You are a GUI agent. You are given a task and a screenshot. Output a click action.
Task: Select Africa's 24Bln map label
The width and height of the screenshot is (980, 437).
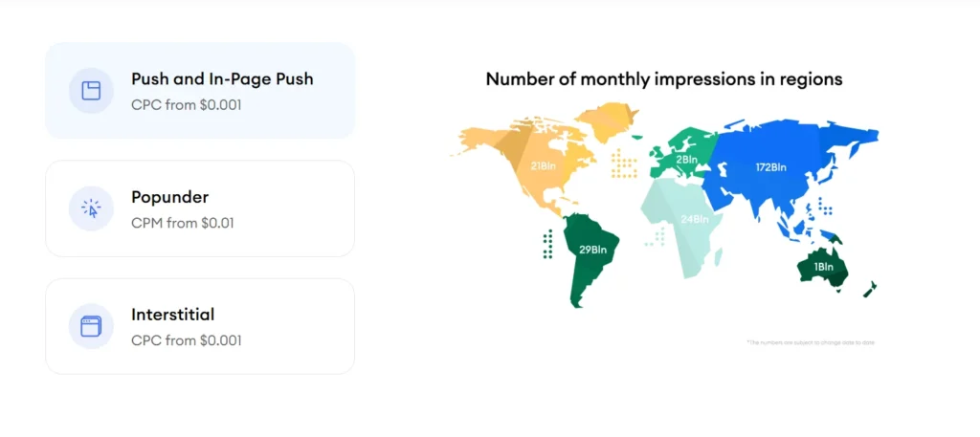[694, 219]
